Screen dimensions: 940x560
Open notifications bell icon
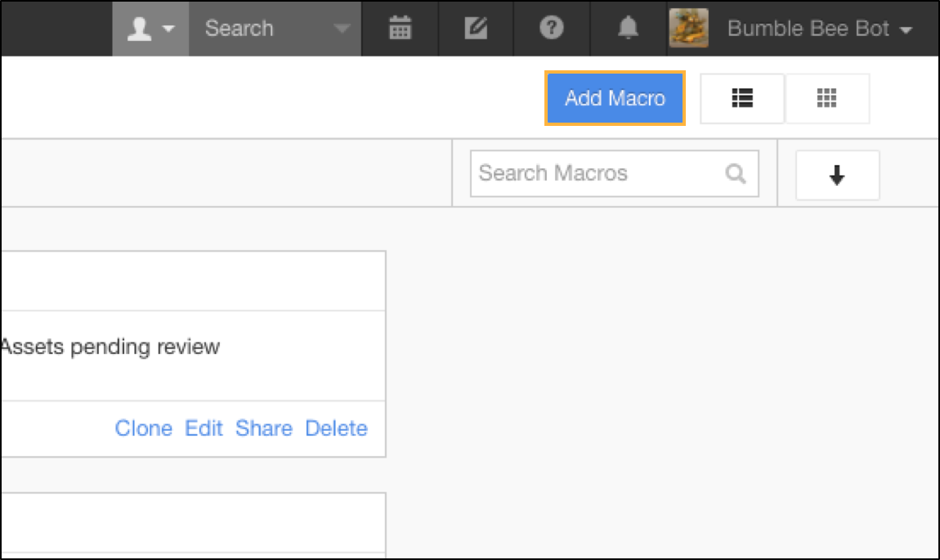[x=628, y=28]
